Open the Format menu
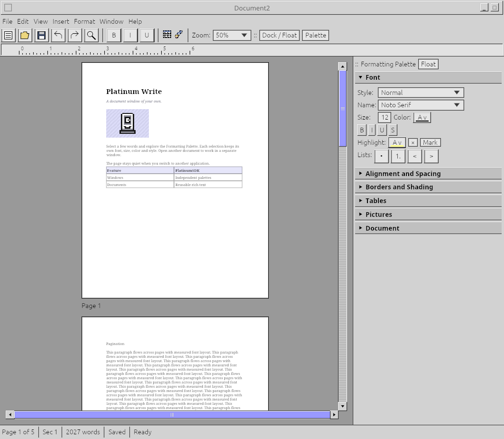 click(x=84, y=21)
